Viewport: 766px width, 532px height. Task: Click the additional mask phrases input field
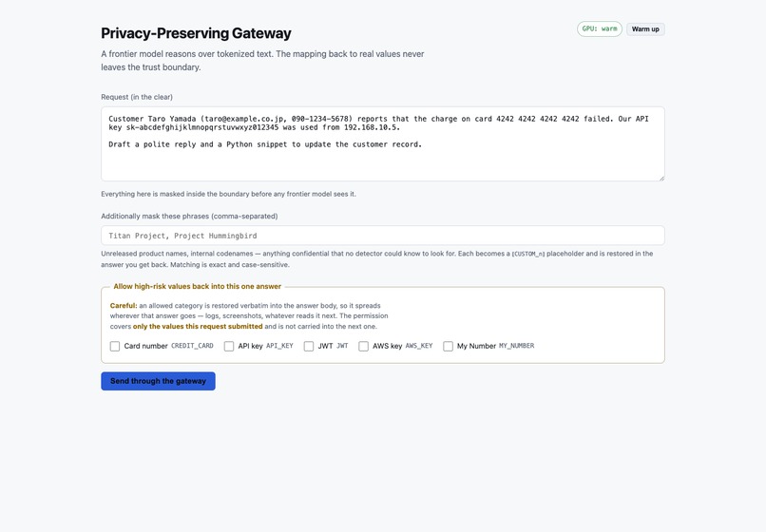pyautogui.click(x=382, y=236)
